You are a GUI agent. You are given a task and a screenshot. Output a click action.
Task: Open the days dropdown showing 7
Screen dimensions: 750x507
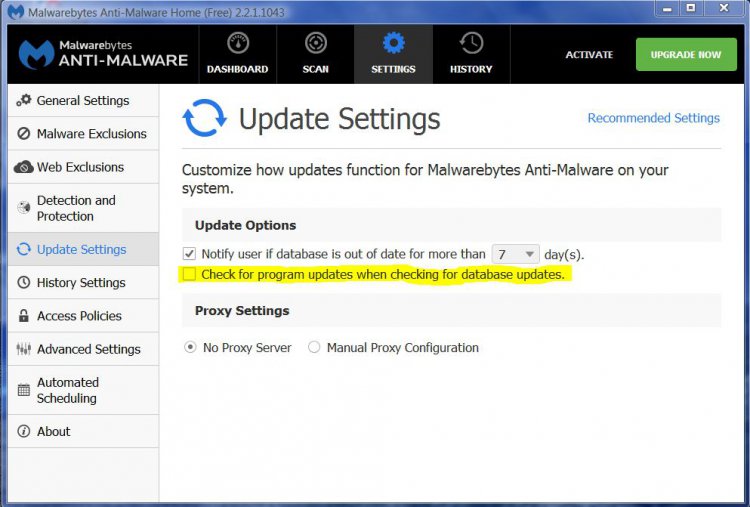coord(516,254)
